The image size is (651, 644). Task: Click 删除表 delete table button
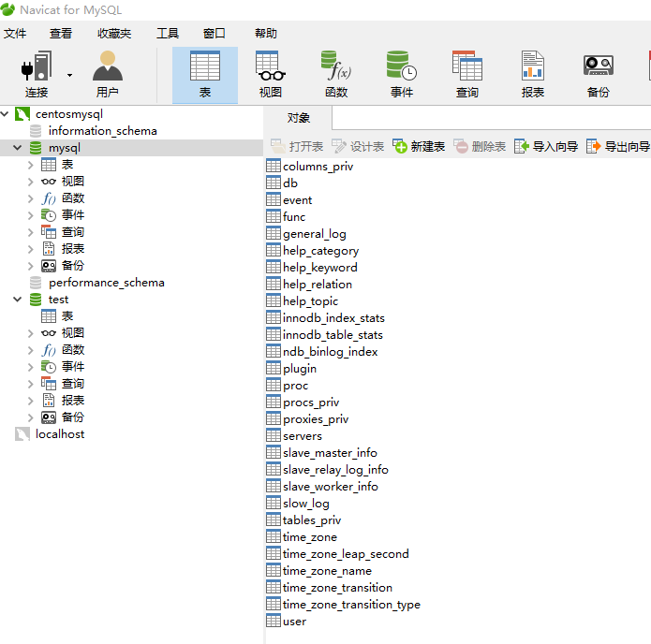tap(480, 146)
